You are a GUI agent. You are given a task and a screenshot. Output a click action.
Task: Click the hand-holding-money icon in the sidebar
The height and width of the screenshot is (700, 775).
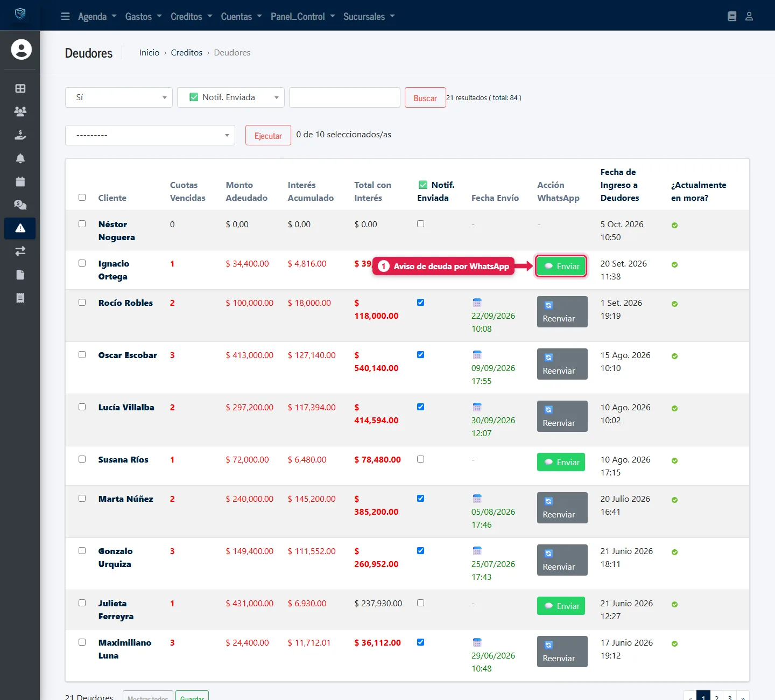click(x=20, y=135)
